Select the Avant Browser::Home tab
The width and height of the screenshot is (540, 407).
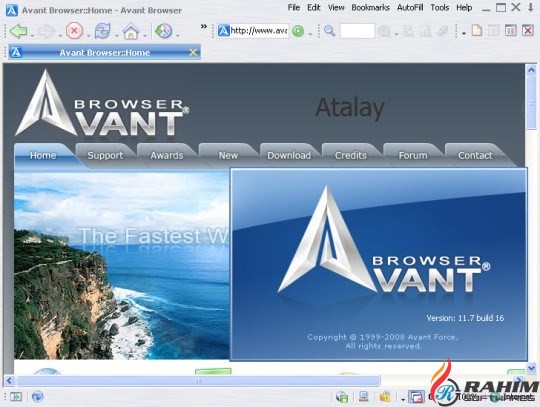click(105, 52)
